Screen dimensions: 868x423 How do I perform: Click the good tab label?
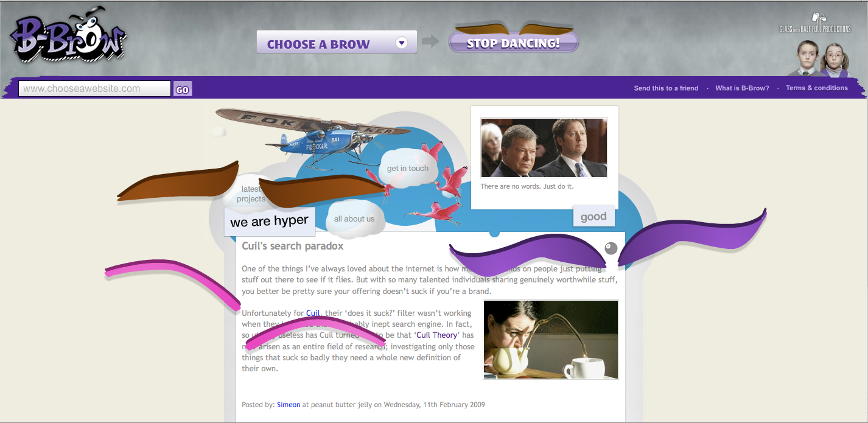[x=593, y=217]
